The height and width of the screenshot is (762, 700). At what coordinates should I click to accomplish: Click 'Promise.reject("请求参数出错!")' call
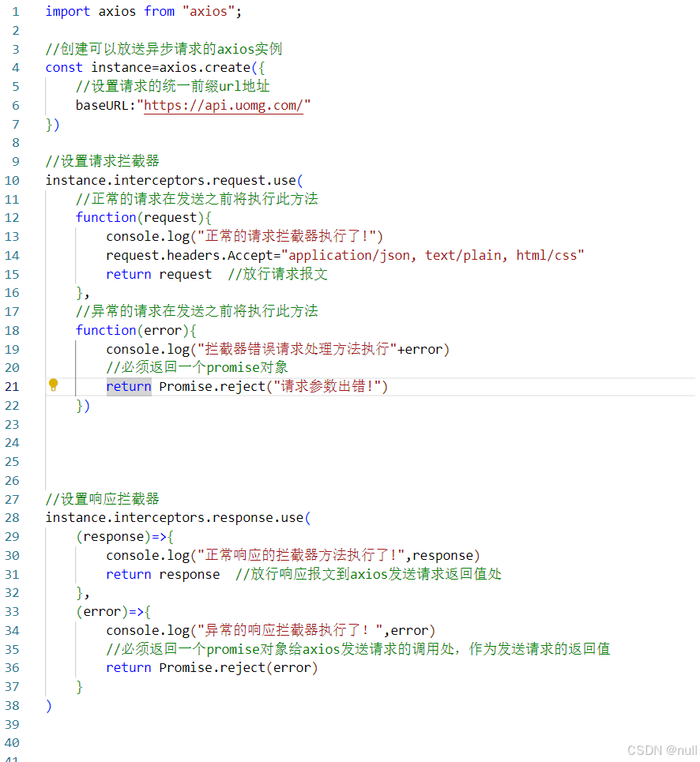pyautogui.click(x=273, y=387)
